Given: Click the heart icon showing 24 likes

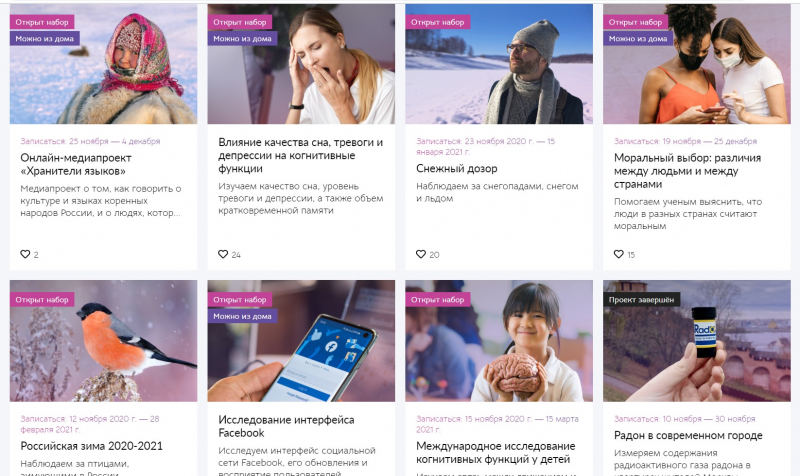Looking at the screenshot, I should (x=223, y=254).
